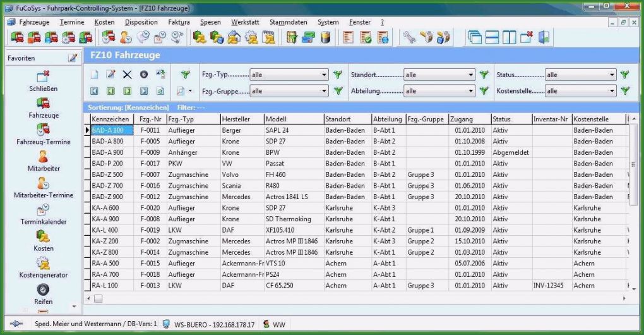Open Reifen in the favorites sidebar
Image resolution: width=644 pixels, height=335 pixels.
[44, 290]
